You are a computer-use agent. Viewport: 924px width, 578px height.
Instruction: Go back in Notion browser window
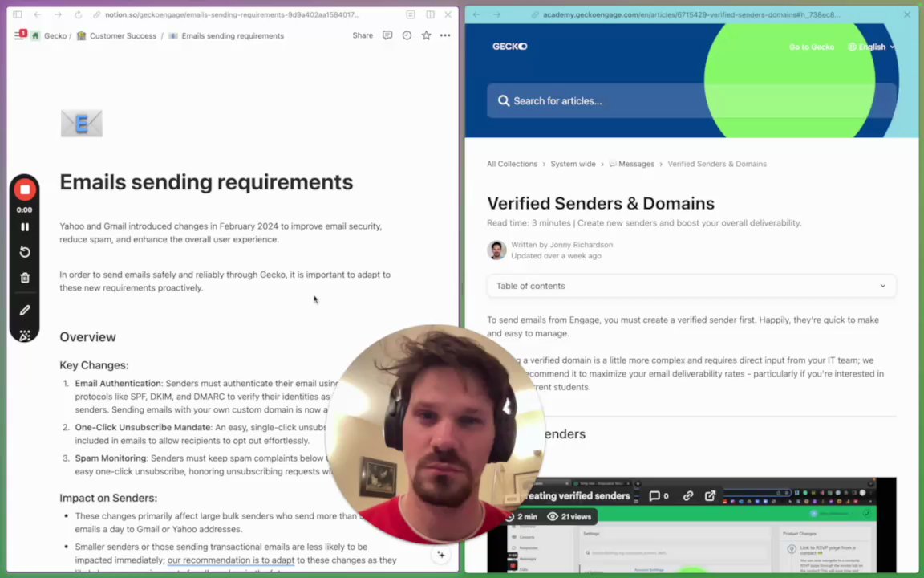tap(38, 14)
